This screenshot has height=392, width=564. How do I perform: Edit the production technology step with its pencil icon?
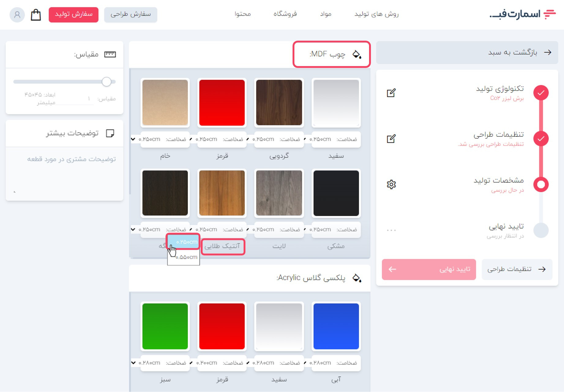[x=391, y=93]
